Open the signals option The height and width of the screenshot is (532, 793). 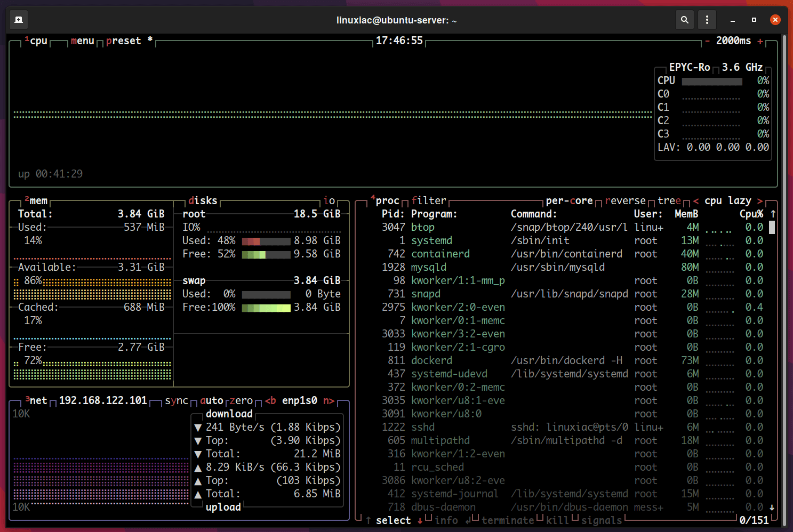[x=602, y=520]
